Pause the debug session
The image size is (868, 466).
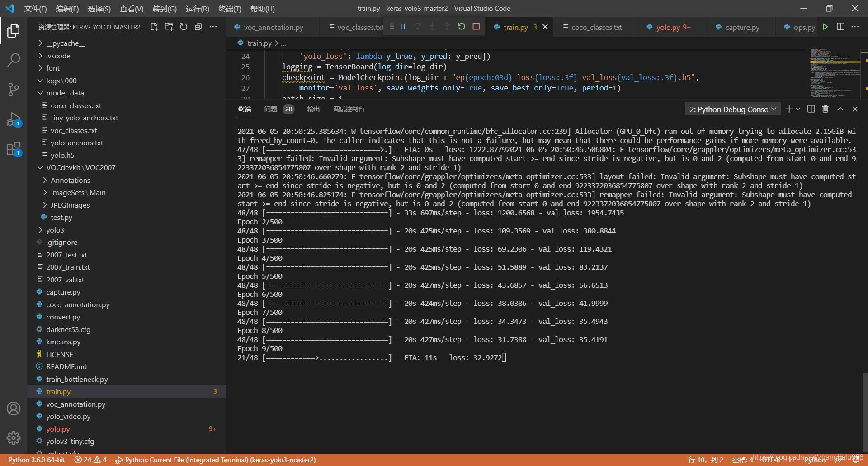[402, 26]
